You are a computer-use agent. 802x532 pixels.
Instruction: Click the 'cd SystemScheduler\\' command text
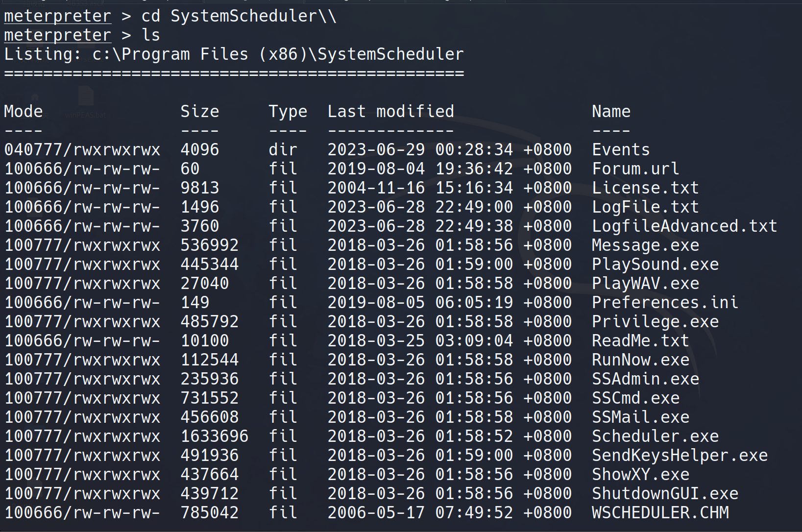239,16
